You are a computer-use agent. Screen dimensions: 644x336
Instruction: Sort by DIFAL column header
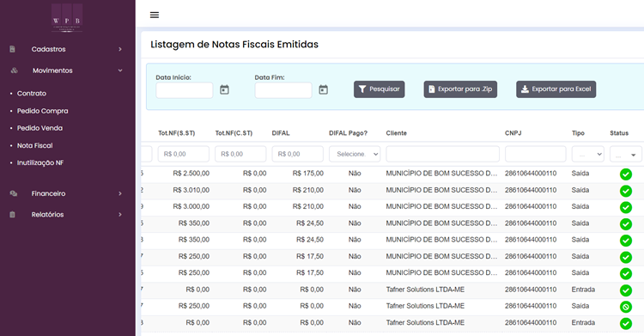click(281, 133)
